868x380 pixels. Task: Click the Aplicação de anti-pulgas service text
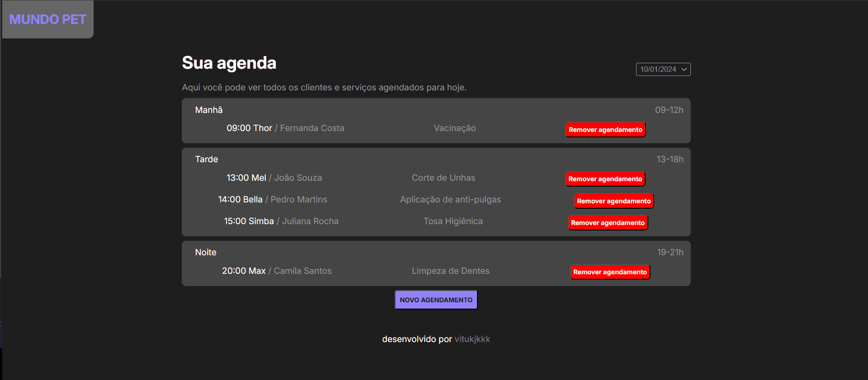point(450,199)
